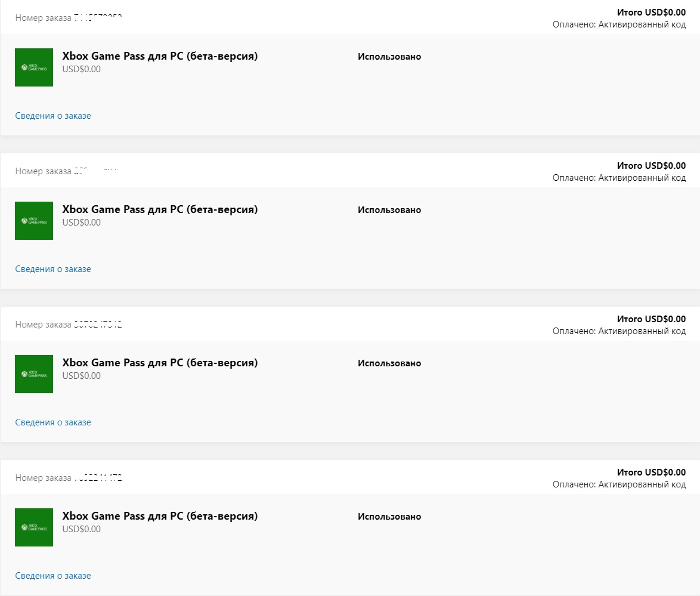Image resolution: width=700 pixels, height=596 pixels.
Task: Open 'Сведения о заказе' link in fourth order
Action: click(53, 576)
